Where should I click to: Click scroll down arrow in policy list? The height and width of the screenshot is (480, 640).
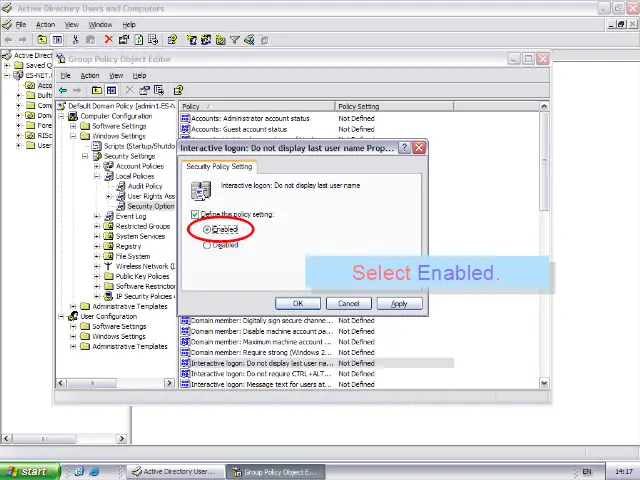coord(544,383)
